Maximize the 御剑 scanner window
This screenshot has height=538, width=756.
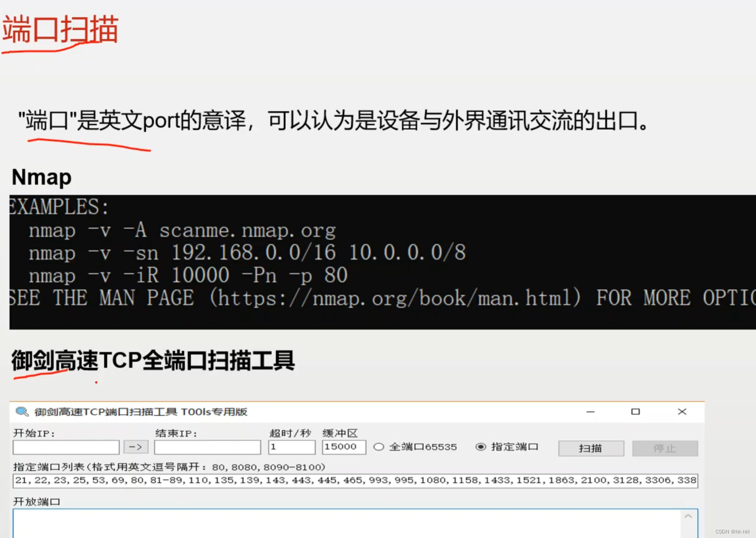tap(635, 411)
